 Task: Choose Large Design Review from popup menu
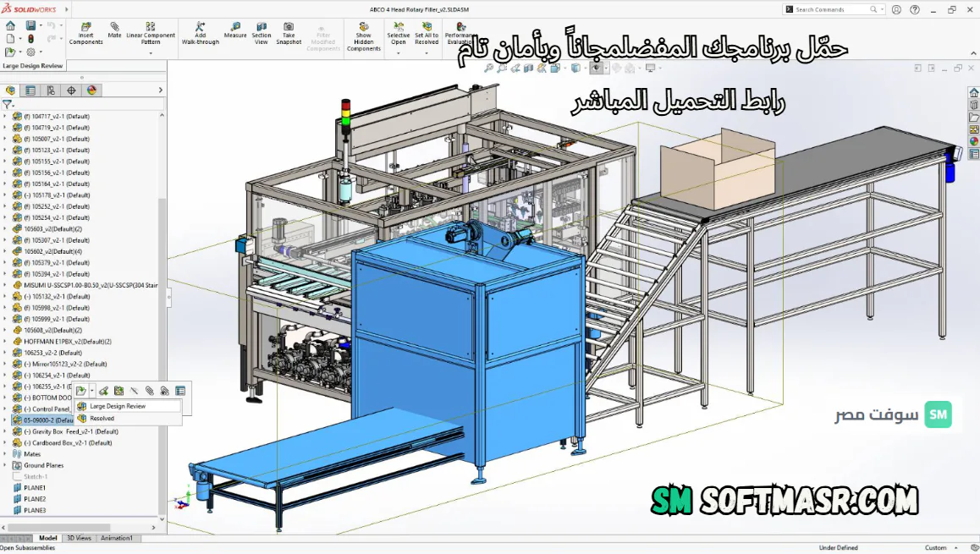click(x=129, y=406)
